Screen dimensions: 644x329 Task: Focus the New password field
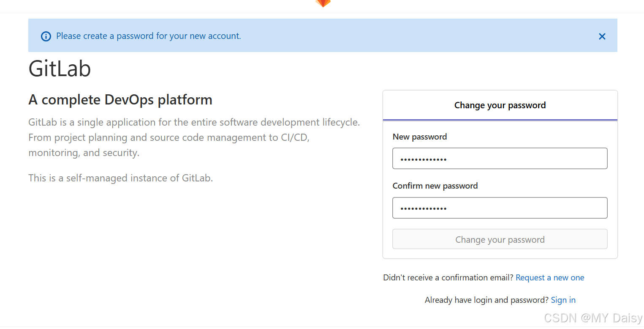(x=500, y=158)
